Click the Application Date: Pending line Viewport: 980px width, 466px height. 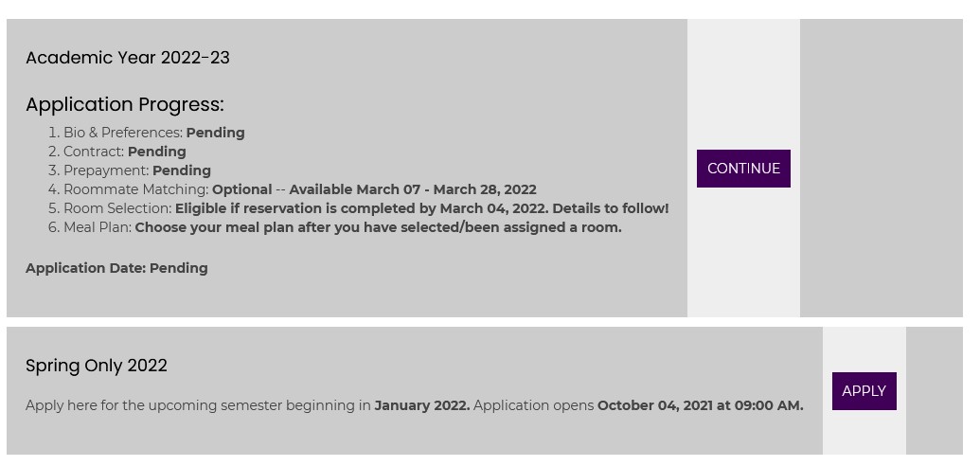pyautogui.click(x=116, y=268)
